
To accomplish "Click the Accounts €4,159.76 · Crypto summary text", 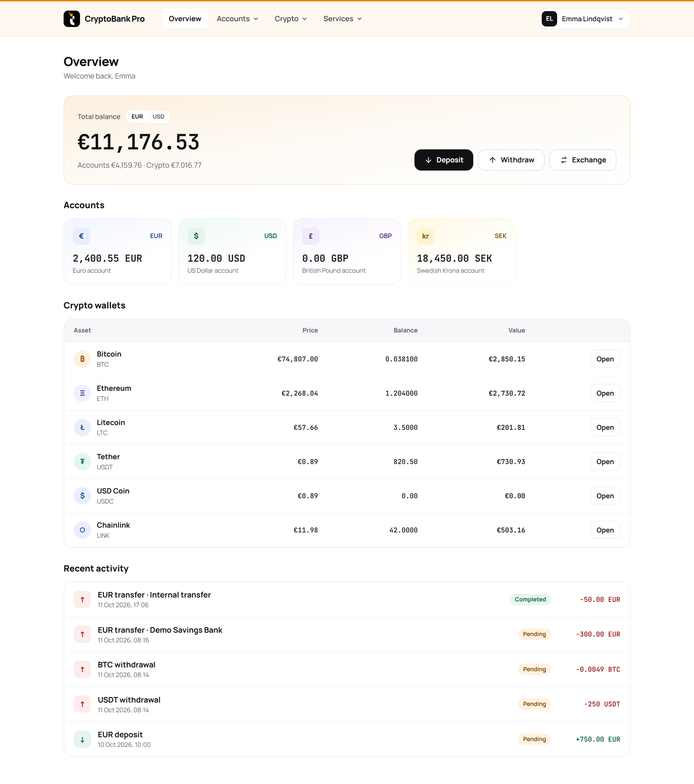I will pyautogui.click(x=139, y=165).
